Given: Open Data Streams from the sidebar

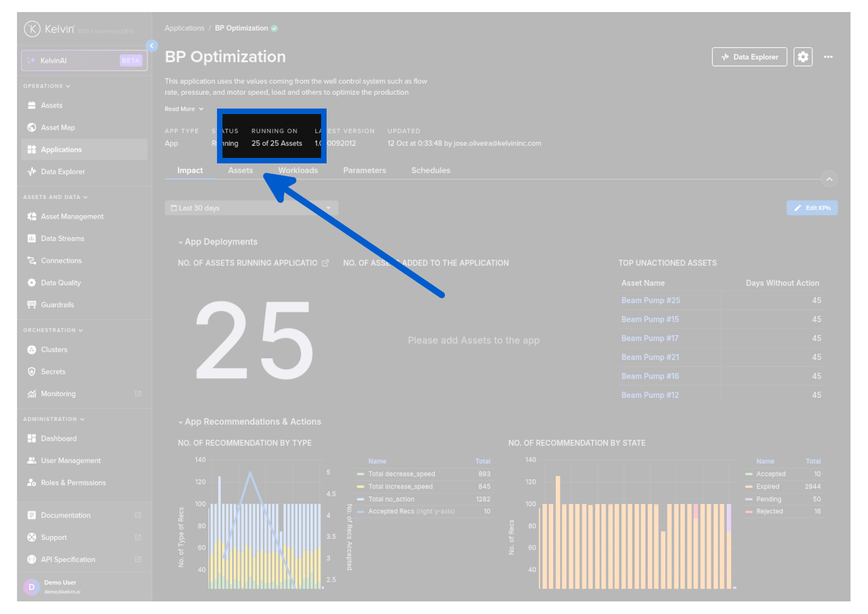Looking at the screenshot, I should [62, 238].
